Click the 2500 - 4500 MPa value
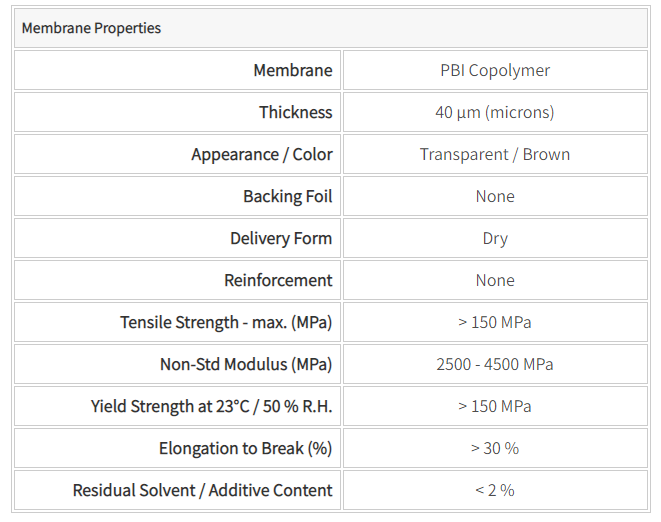The height and width of the screenshot is (522, 661). pyautogui.click(x=494, y=364)
